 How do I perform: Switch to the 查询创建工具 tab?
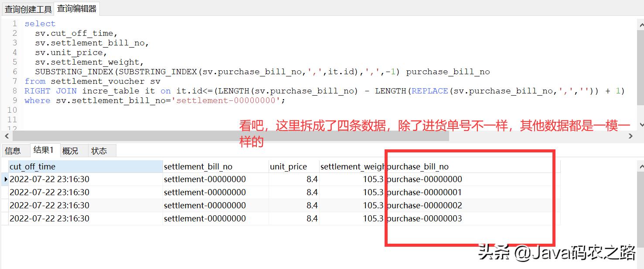click(x=27, y=8)
